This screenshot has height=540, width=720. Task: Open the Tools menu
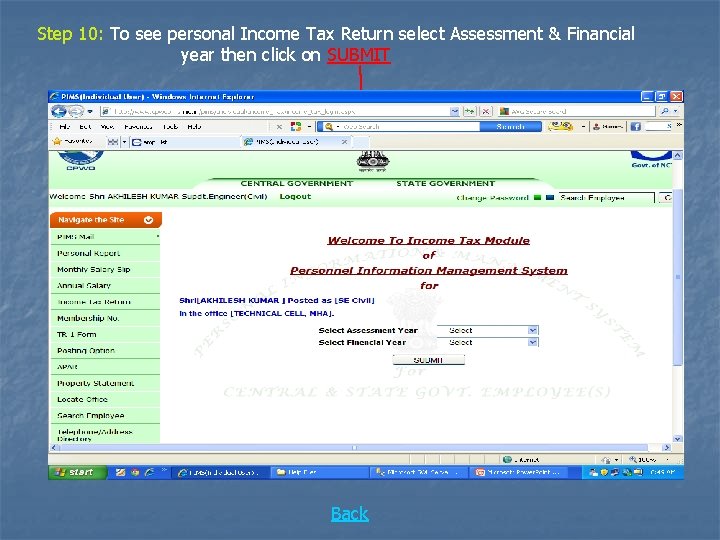(x=170, y=127)
